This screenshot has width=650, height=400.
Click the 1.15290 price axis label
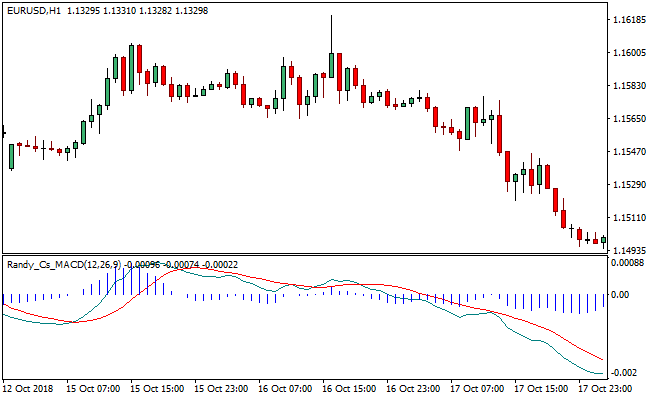pyautogui.click(x=628, y=185)
